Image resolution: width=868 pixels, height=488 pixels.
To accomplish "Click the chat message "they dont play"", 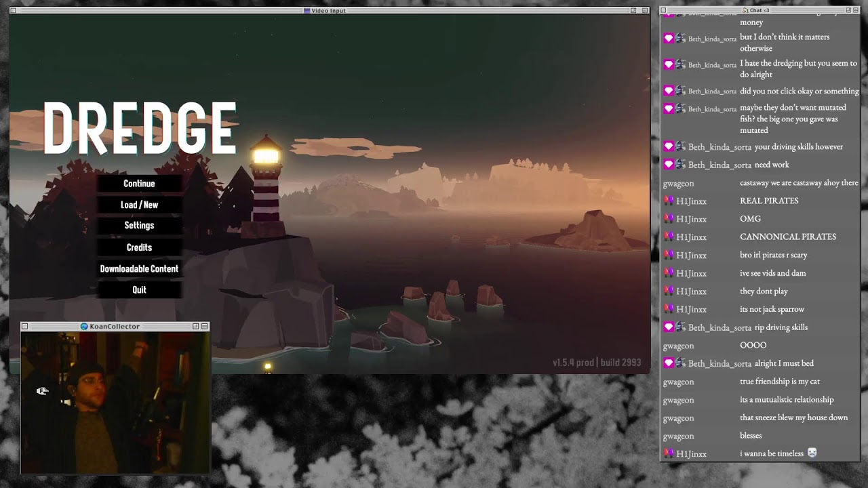I will (x=764, y=291).
